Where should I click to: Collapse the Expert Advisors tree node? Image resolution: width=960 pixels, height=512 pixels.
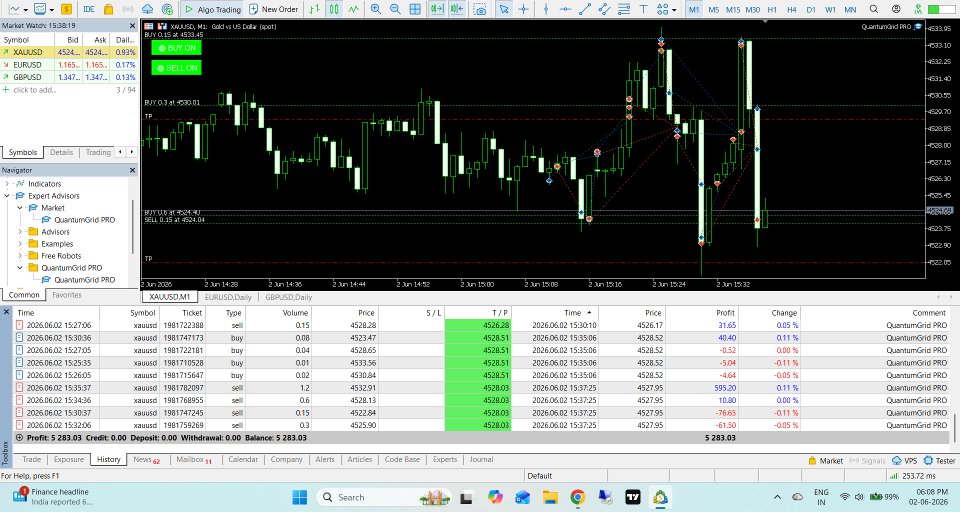pyautogui.click(x=7, y=196)
